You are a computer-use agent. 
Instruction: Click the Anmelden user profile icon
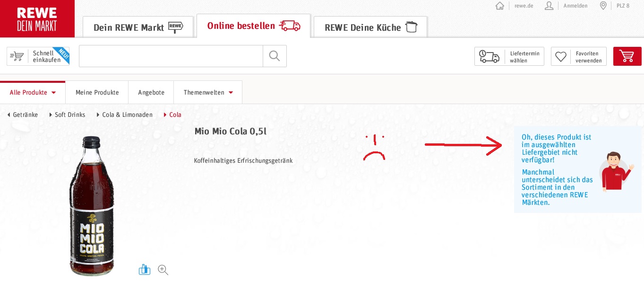[x=549, y=6]
